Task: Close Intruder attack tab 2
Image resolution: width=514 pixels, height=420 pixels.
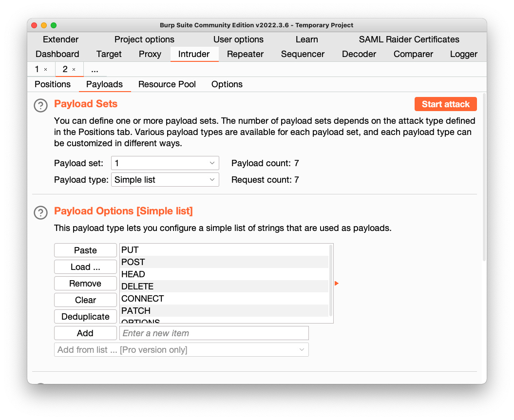Action: click(74, 70)
